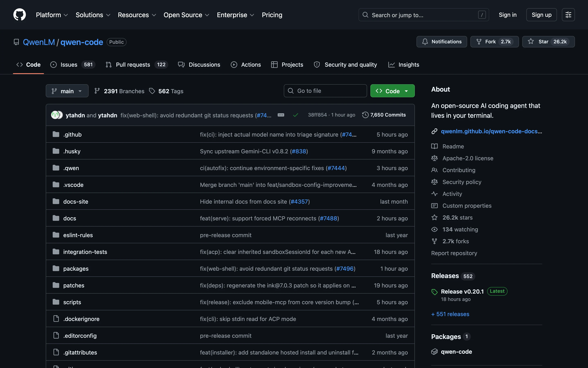588x368 pixels.
Task: Open the docs-site folder icon
Action: [56, 202]
